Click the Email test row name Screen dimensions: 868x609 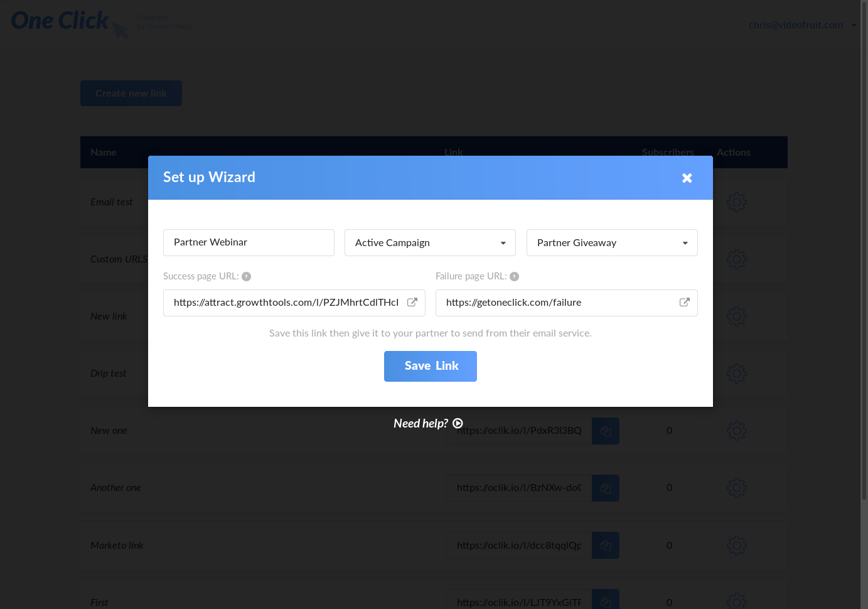(x=112, y=202)
